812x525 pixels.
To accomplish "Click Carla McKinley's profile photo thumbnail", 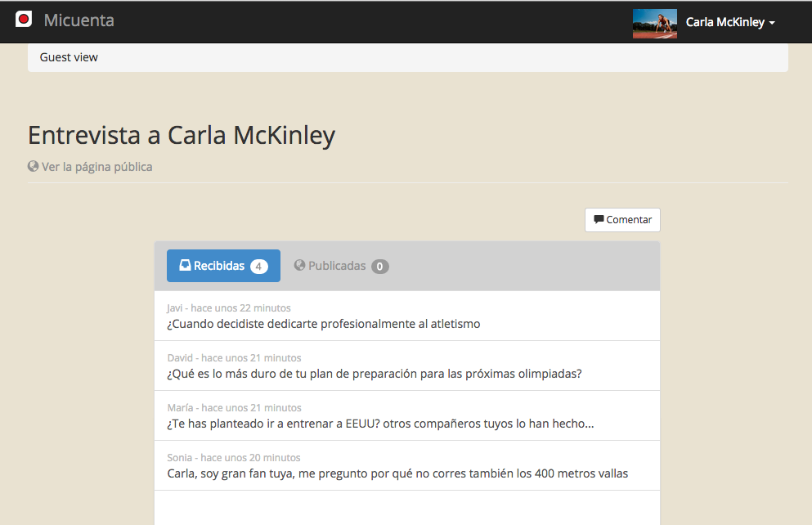I will [654, 23].
